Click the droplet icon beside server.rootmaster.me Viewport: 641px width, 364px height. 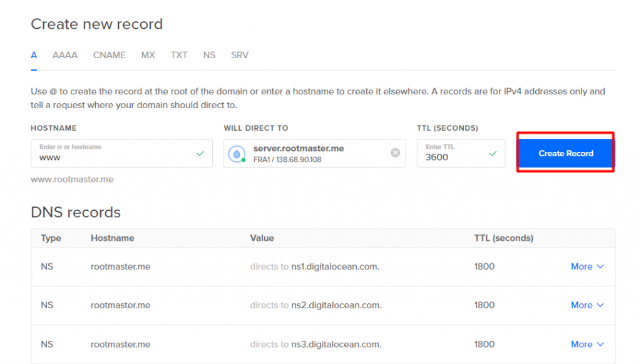tap(237, 154)
